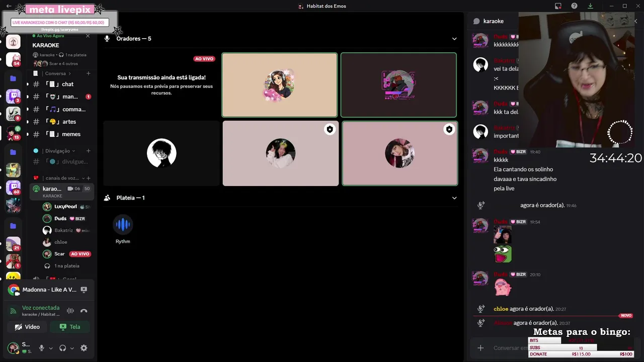Image resolution: width=644 pixels, height=362 pixels.
Task: Select the right pink moderator speaker tile
Action: (x=400, y=153)
